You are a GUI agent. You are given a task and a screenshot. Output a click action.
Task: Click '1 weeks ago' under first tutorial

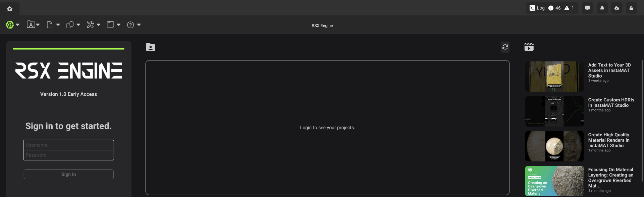598,81
